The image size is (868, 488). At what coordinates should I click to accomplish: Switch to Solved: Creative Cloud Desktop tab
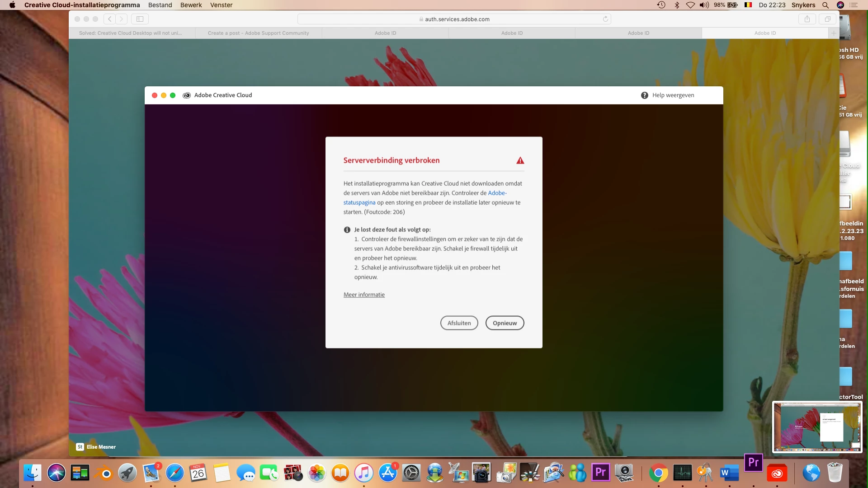[x=132, y=33]
